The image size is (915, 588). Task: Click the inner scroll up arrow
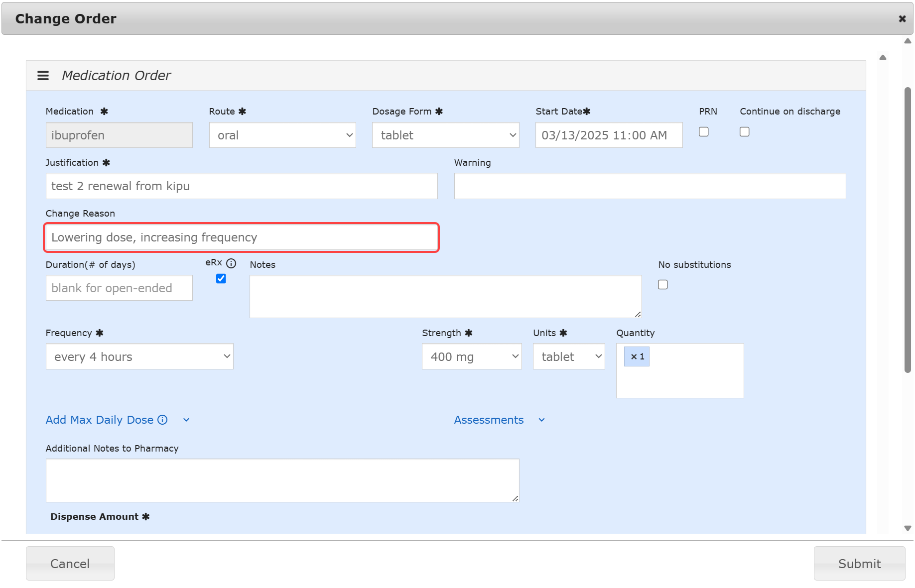coord(883,57)
